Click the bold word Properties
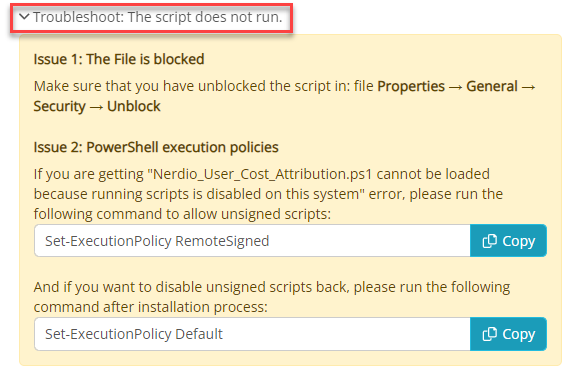570x372 pixels. tap(411, 87)
